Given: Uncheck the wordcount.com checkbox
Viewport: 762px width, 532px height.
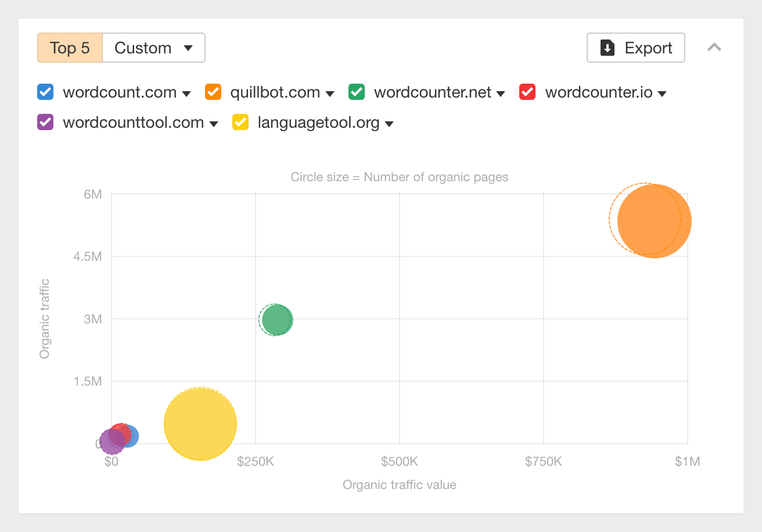Looking at the screenshot, I should [x=45, y=92].
